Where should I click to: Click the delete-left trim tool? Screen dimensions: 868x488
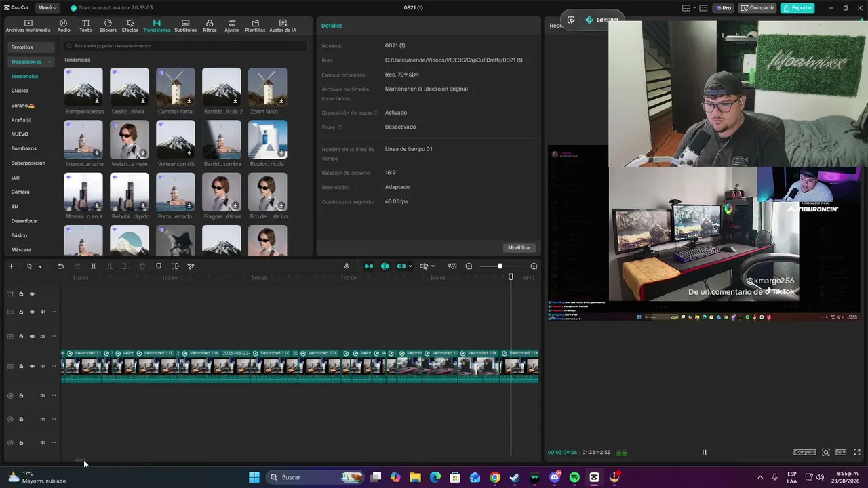coord(110,266)
